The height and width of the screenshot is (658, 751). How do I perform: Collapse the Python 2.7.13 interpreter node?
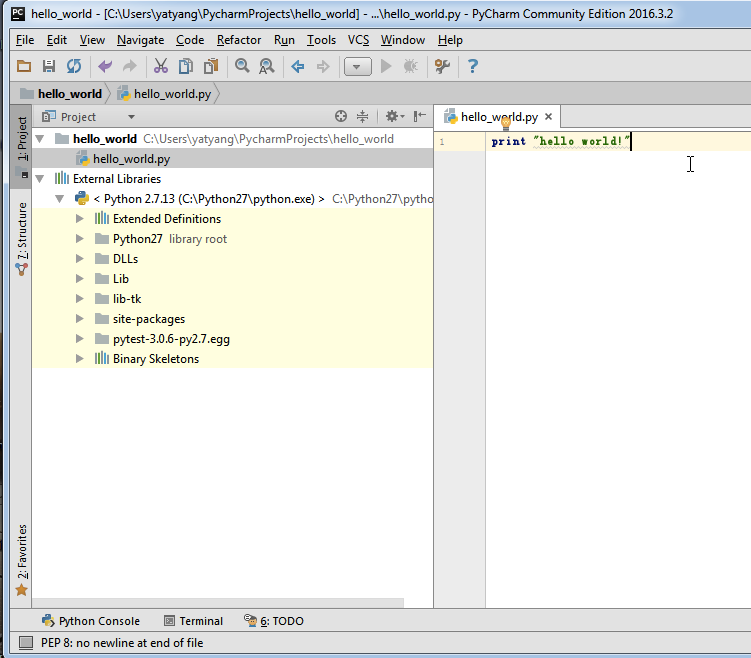[x=60, y=199]
